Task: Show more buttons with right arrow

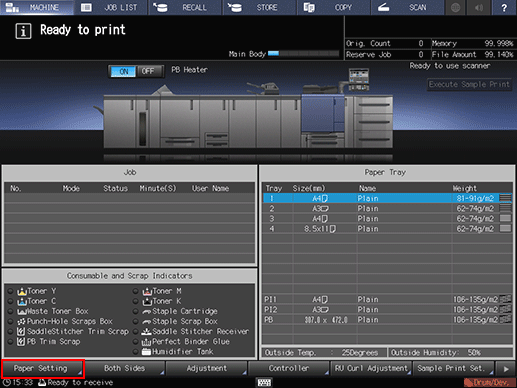Action: click(506, 369)
